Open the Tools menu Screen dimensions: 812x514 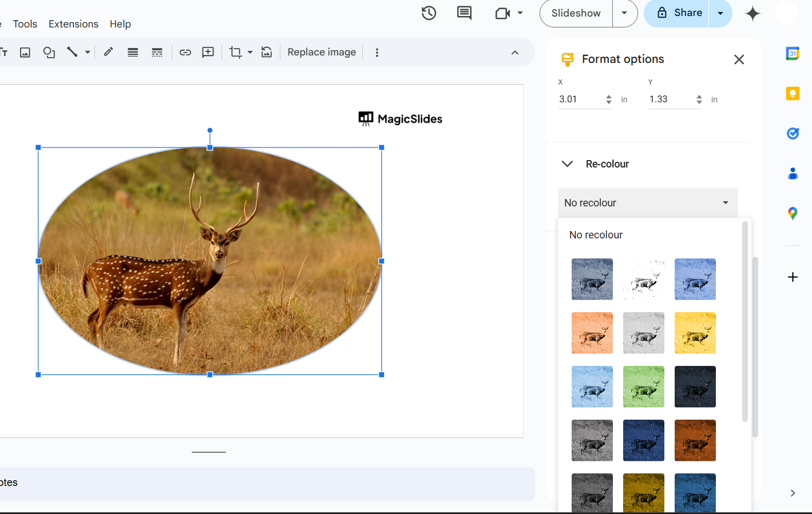click(x=25, y=24)
